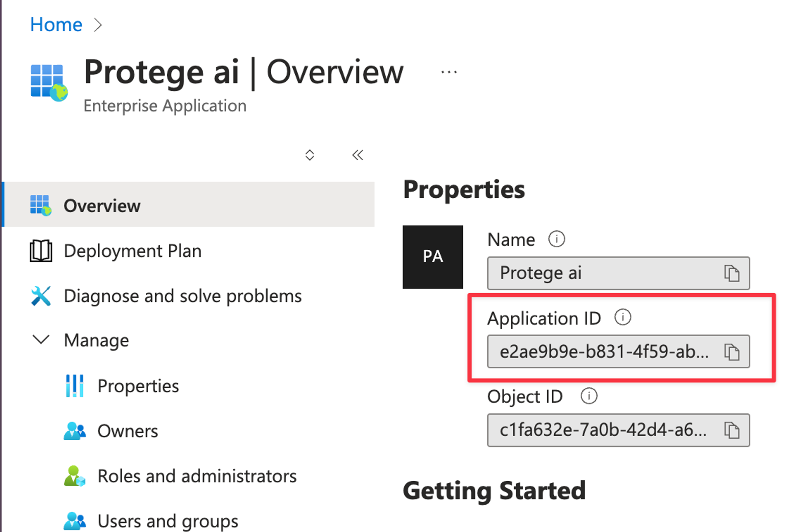Copy the Application ID value
Viewport: 812px width, 532px height.
(x=732, y=352)
